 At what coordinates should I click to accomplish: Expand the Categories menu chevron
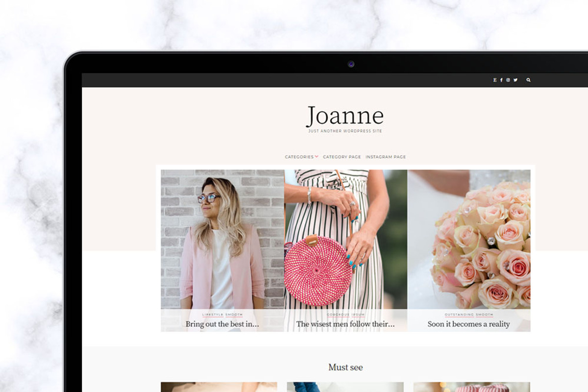click(317, 157)
